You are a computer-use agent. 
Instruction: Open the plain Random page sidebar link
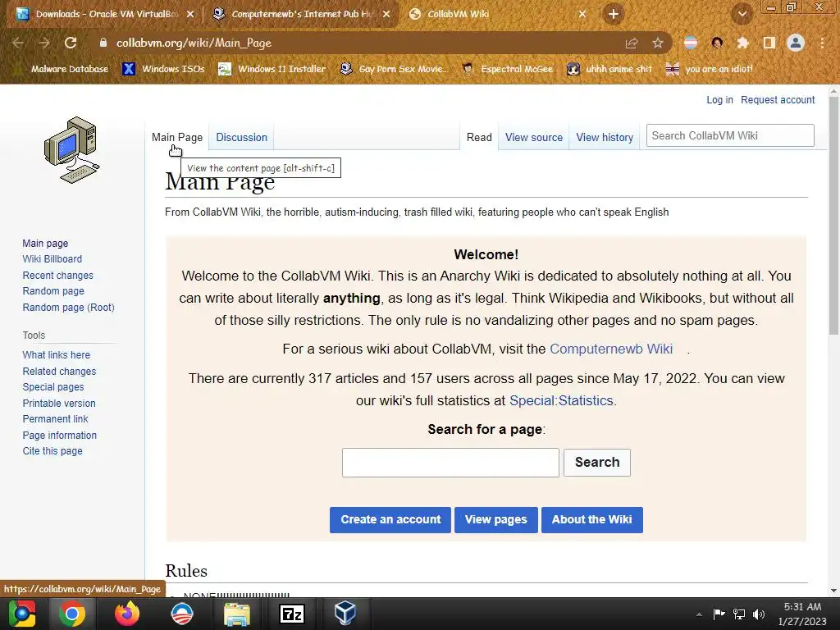(x=53, y=291)
